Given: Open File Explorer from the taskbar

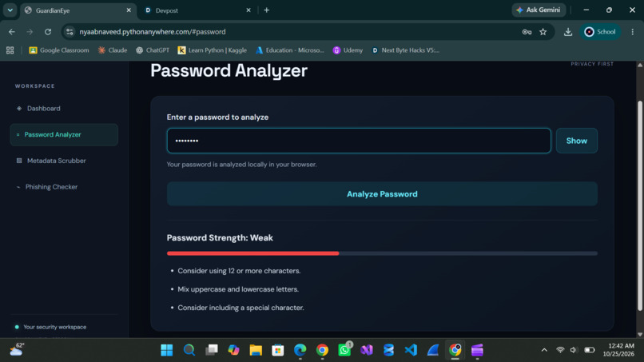Looking at the screenshot, I should click(x=256, y=350).
